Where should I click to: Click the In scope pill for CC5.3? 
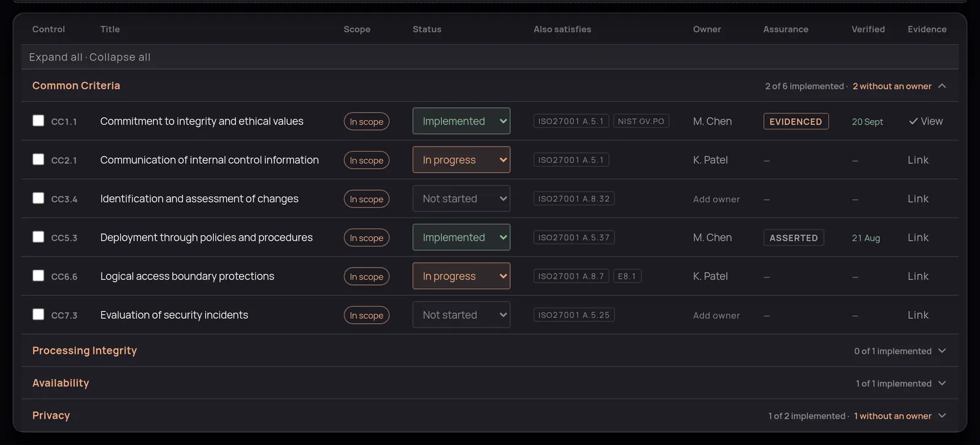[x=366, y=238]
